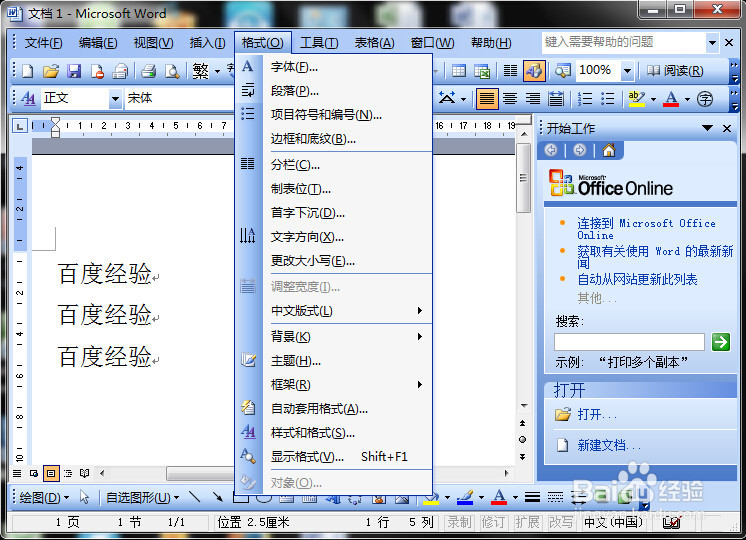Click 自动从网站更新此列表 link
Image resolution: width=746 pixels, height=540 pixels.
point(637,279)
